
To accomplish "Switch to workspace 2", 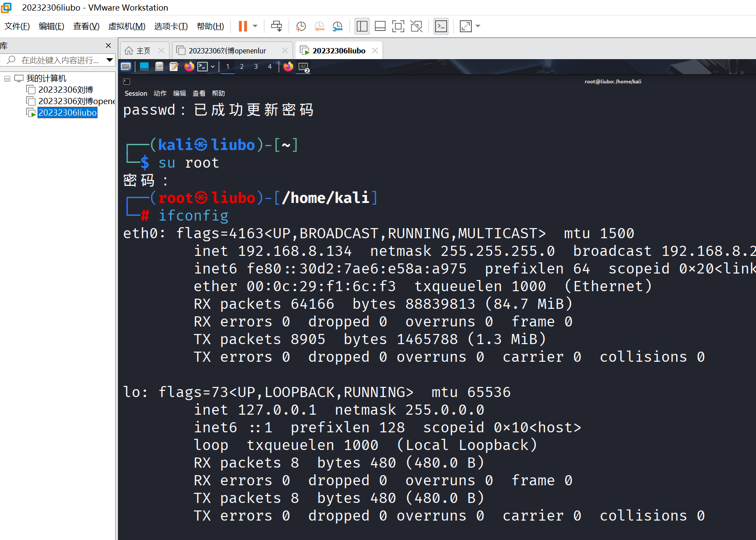I will pyautogui.click(x=242, y=67).
